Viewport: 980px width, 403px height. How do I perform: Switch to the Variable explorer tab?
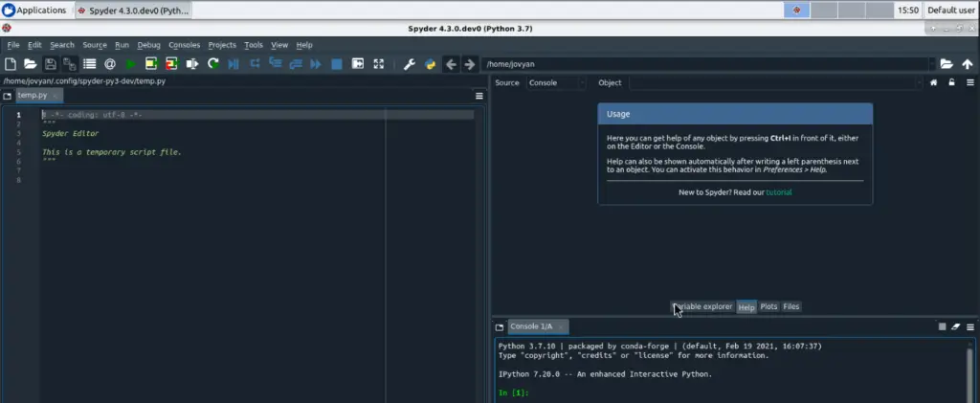tap(702, 306)
